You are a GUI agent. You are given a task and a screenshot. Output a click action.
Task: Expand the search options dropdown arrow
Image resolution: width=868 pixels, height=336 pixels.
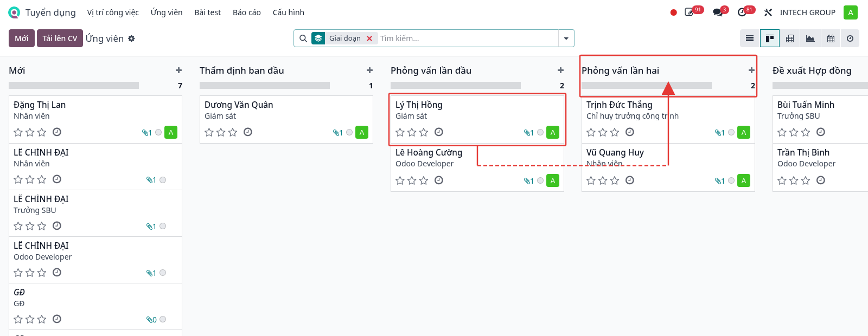coord(566,38)
